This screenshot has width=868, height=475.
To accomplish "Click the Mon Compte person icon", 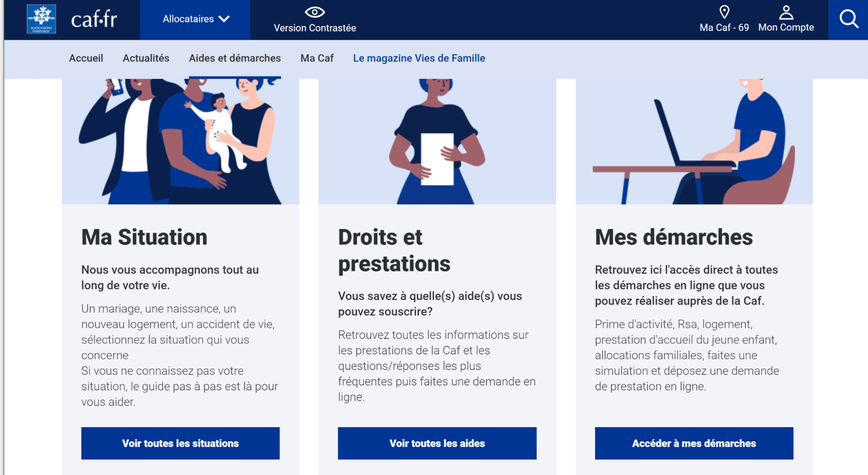I will pos(786,12).
